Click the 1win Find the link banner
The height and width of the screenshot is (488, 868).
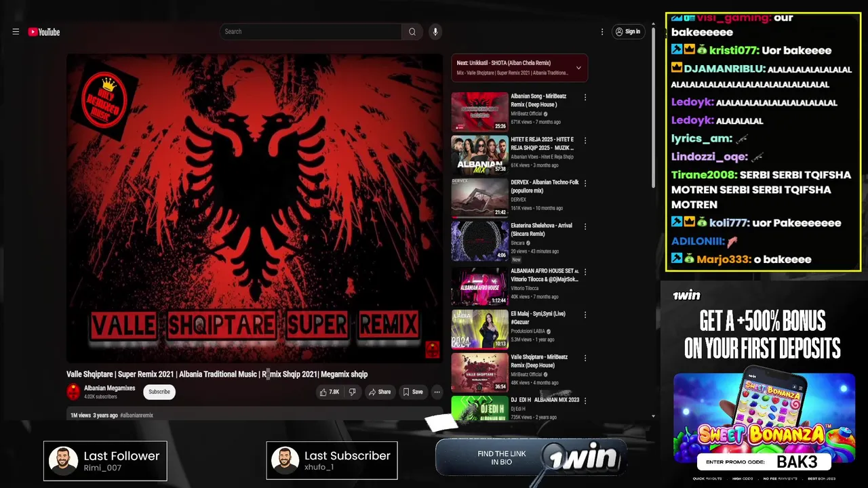click(x=531, y=458)
